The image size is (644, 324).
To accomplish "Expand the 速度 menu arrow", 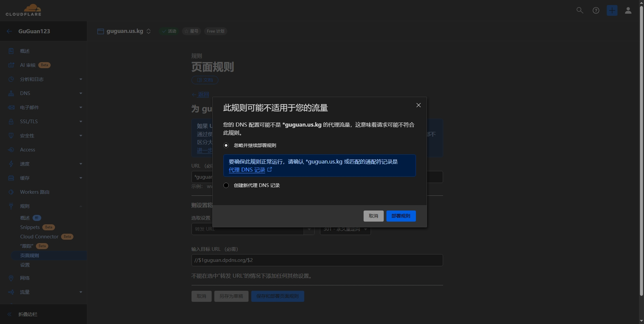I will [81, 164].
